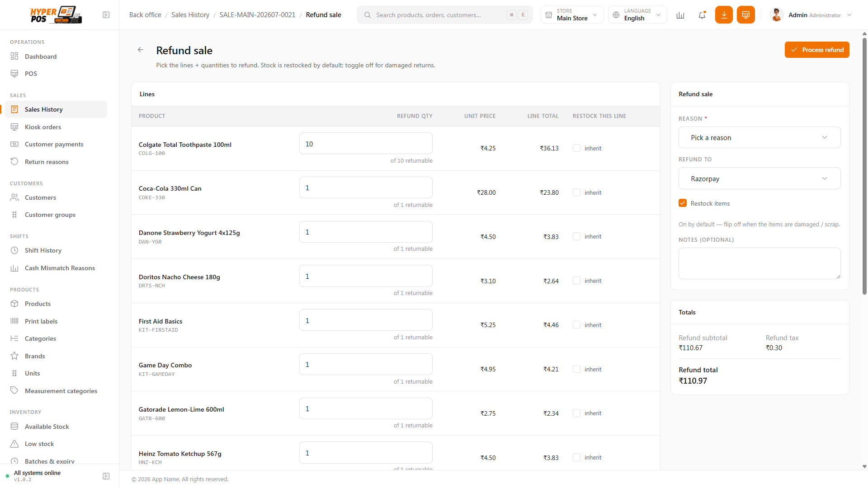Image resolution: width=868 pixels, height=488 pixels.
Task: Open the Language English selector
Action: coord(637,15)
